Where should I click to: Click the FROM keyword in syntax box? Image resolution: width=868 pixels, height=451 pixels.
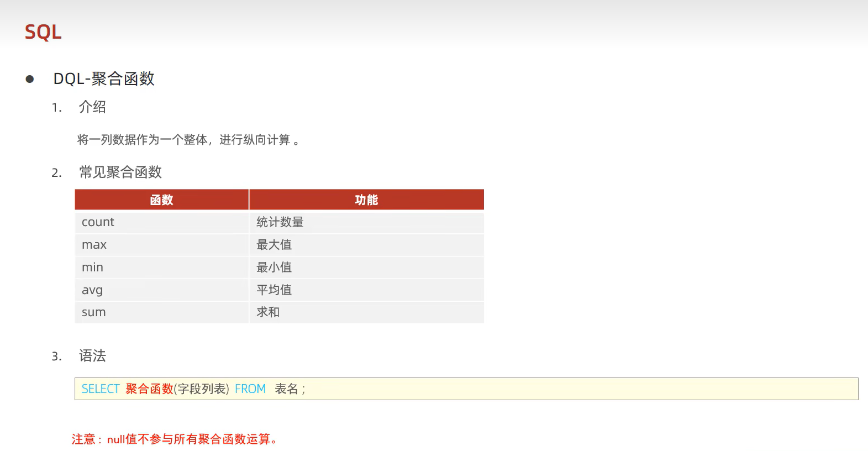coord(250,389)
